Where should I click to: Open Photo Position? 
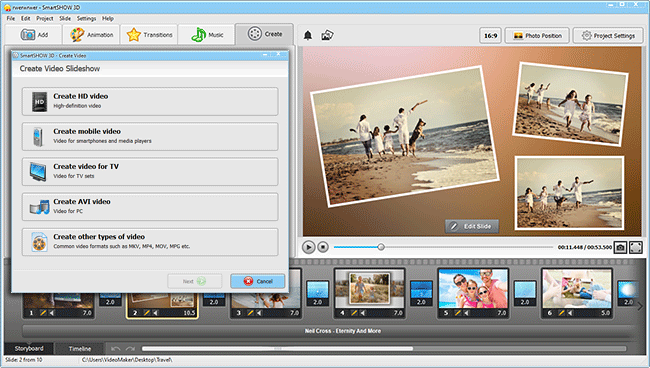(538, 36)
